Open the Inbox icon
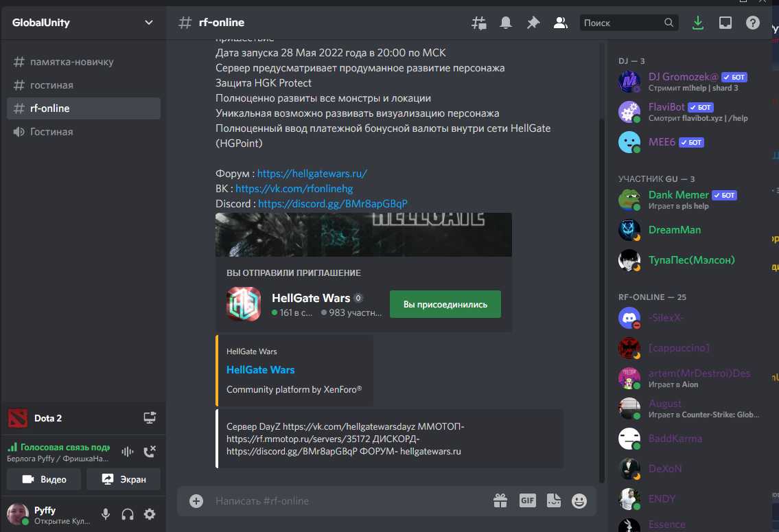Screen dimensions: 779x532 [725, 23]
